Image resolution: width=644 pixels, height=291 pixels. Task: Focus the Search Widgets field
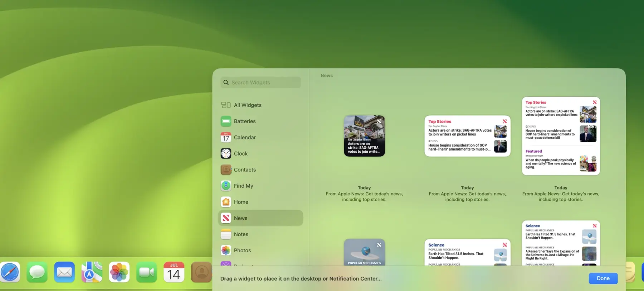(260, 82)
